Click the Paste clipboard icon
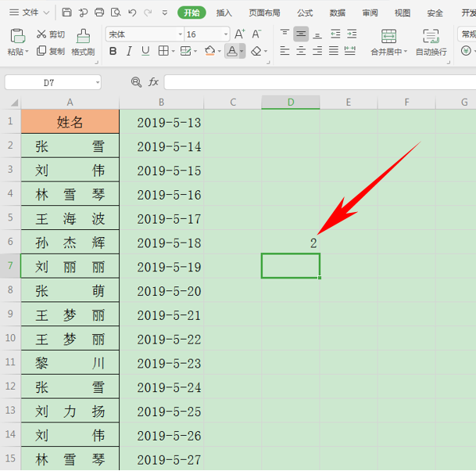Screen dimensions: 476x471 click(18, 36)
